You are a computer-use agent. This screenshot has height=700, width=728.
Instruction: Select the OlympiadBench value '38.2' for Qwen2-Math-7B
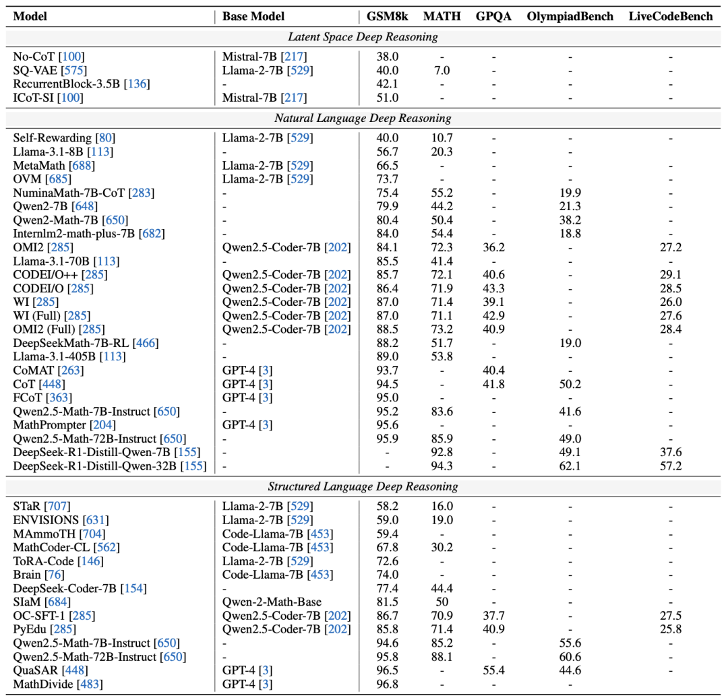(570, 220)
